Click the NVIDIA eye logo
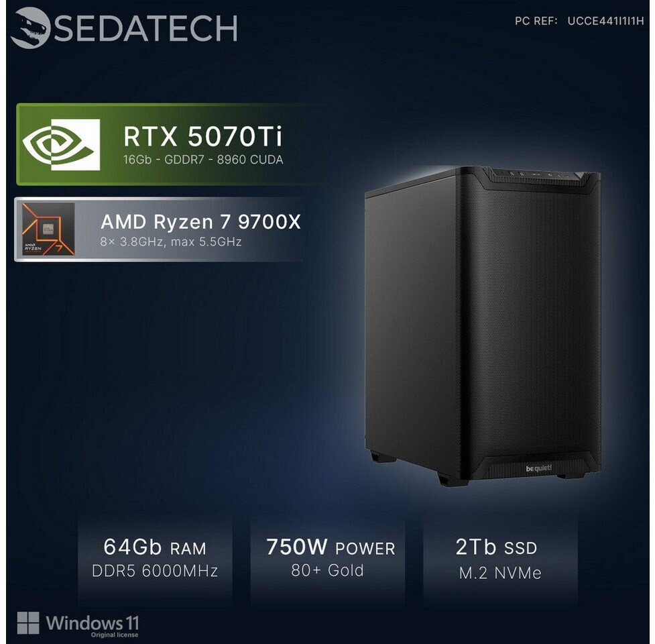The image size is (655, 644). pyautogui.click(x=62, y=145)
